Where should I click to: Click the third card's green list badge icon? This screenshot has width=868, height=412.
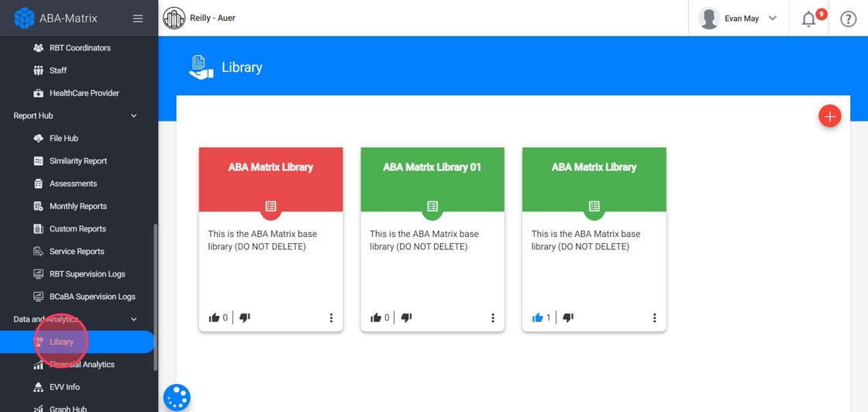(594, 206)
